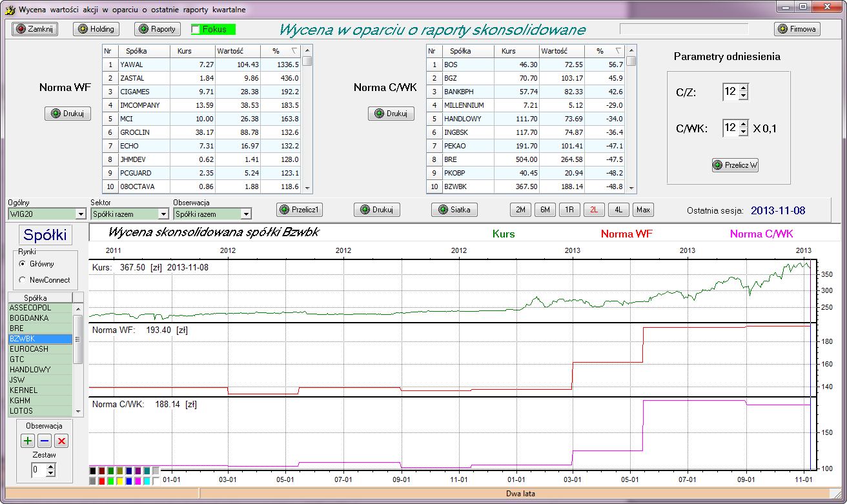Pick the dark navy blue swatch
Viewport: 847px width, 504px height.
tap(129, 471)
